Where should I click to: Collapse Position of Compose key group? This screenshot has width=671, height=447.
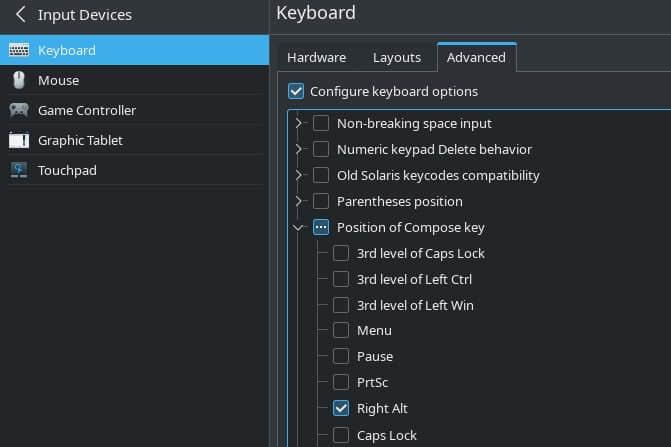pyautogui.click(x=299, y=227)
